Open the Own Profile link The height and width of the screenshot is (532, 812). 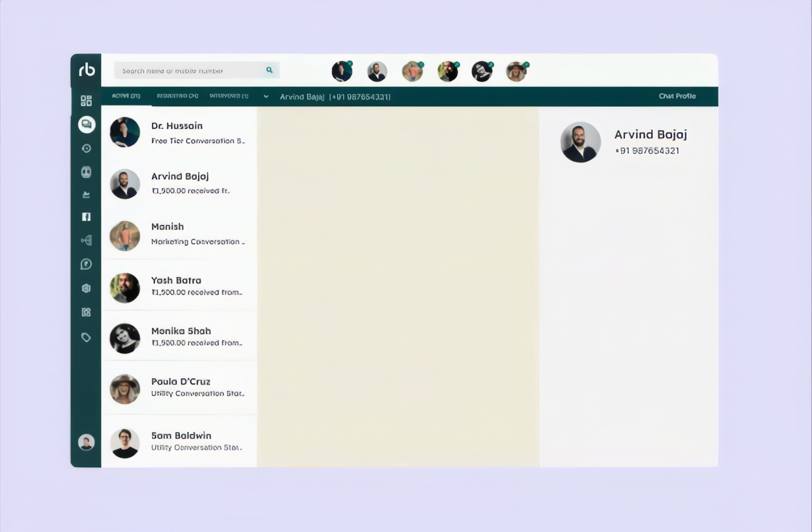point(677,96)
